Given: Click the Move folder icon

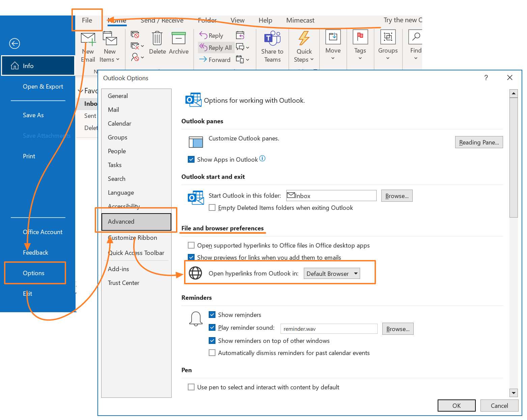Looking at the screenshot, I should tap(333, 37).
